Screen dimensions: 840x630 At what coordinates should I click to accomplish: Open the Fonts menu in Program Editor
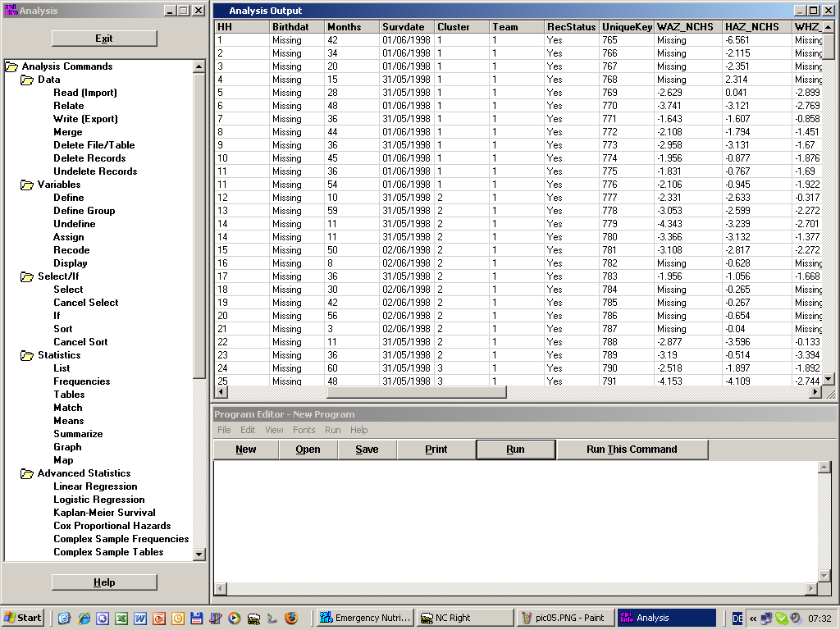point(304,430)
